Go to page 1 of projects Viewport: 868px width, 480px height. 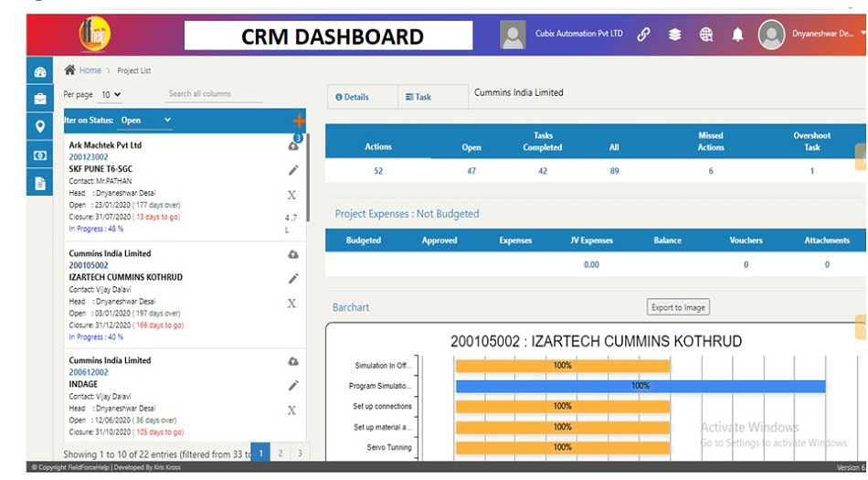260,453
